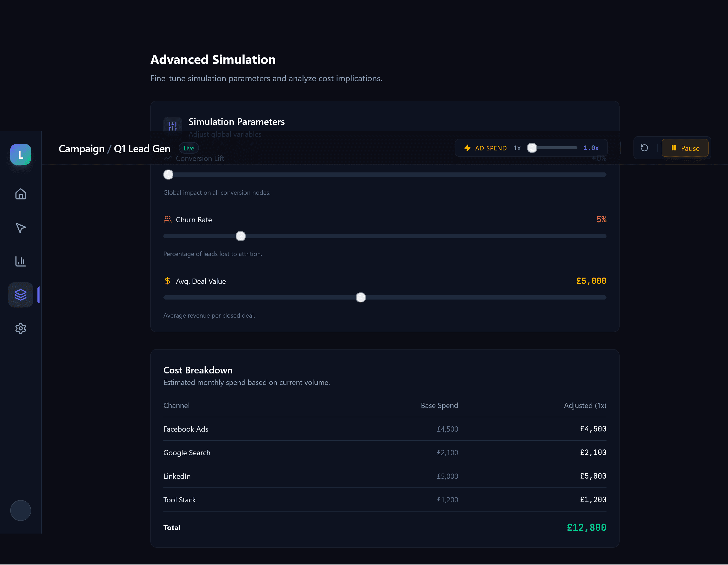Viewport: 728px width, 565px height.
Task: Click the Google Search row label
Action: (x=187, y=453)
